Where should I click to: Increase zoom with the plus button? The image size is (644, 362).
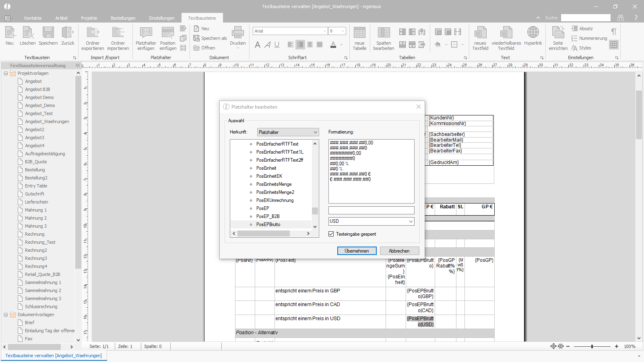coord(617,346)
